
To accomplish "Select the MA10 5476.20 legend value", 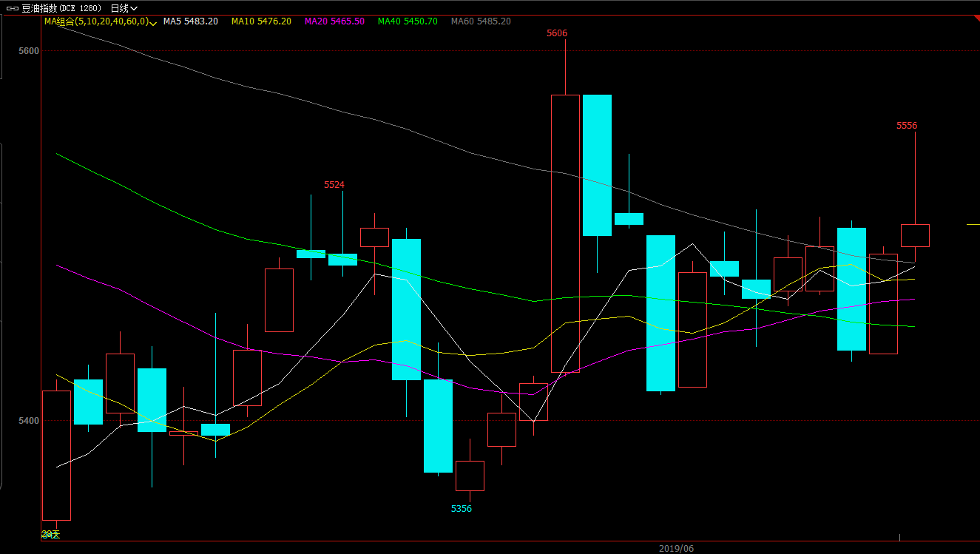I will tap(261, 21).
